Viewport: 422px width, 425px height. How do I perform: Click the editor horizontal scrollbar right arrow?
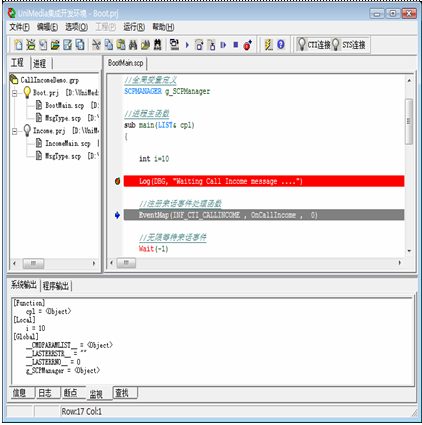[x=399, y=263]
